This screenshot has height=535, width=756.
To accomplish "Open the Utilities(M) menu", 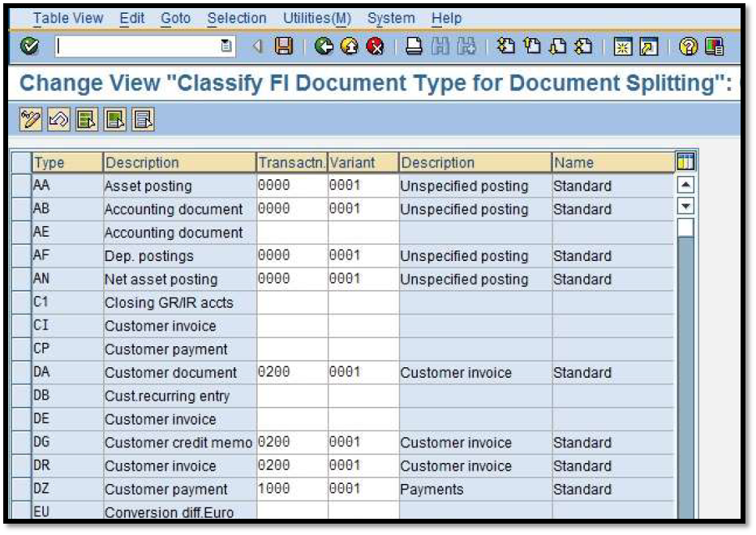I will tap(317, 19).
